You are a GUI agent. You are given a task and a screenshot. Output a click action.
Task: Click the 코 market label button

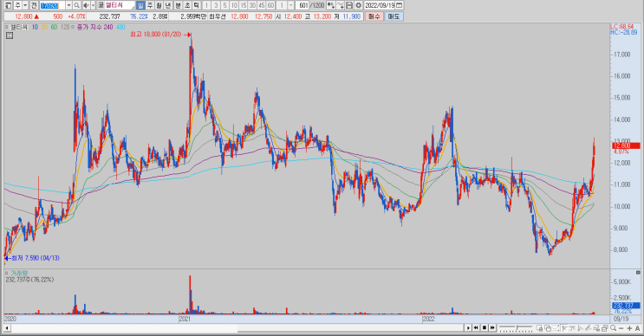tap(101, 5)
